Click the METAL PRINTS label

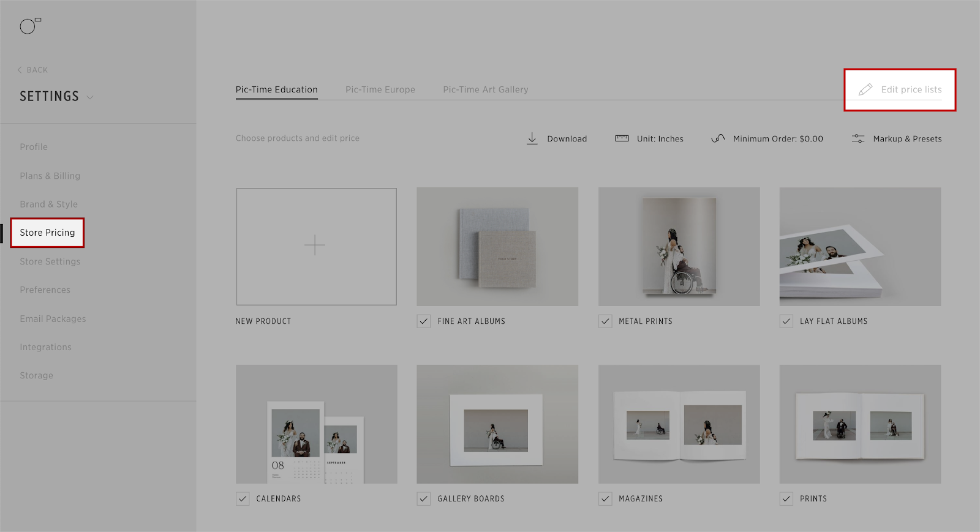point(646,321)
